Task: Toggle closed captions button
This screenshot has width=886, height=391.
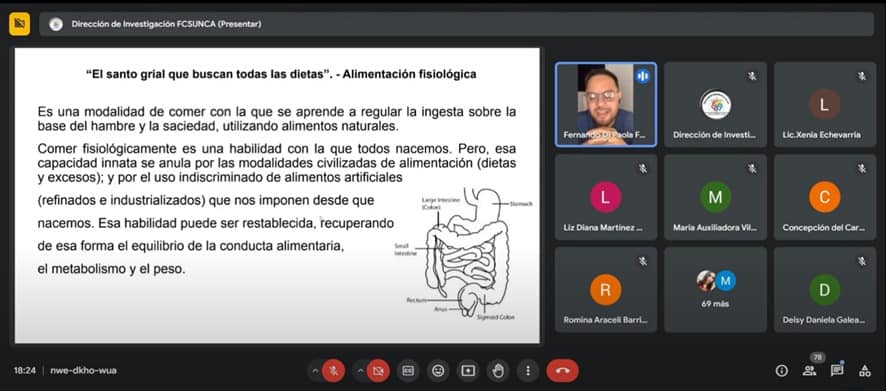Action: [408, 371]
